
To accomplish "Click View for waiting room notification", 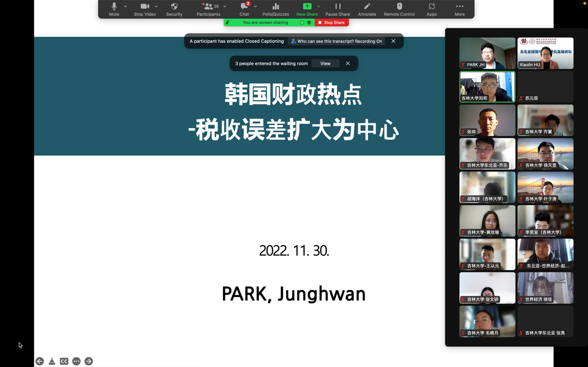I will [325, 64].
